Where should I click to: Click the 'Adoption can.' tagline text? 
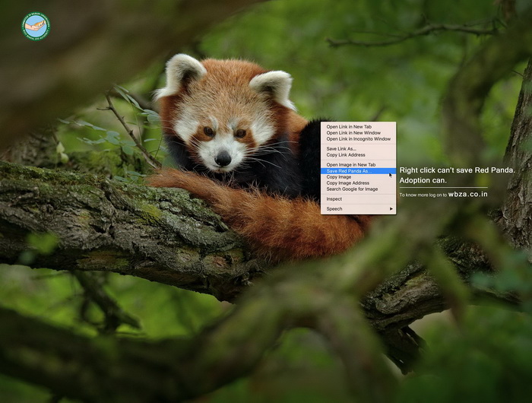pyautogui.click(x=423, y=181)
